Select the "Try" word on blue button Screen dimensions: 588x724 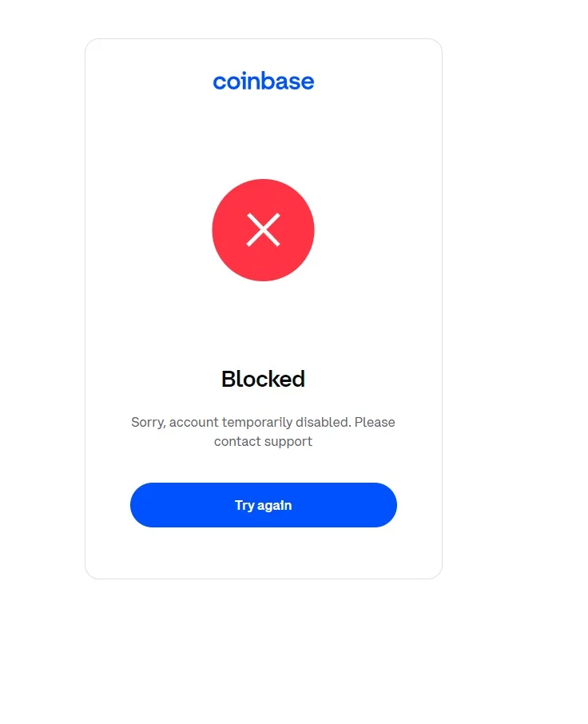pyautogui.click(x=244, y=505)
